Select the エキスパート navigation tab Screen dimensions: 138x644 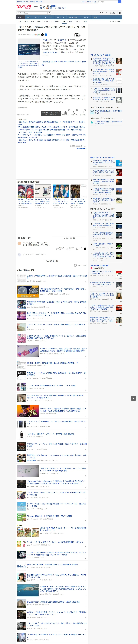coord(48,17)
